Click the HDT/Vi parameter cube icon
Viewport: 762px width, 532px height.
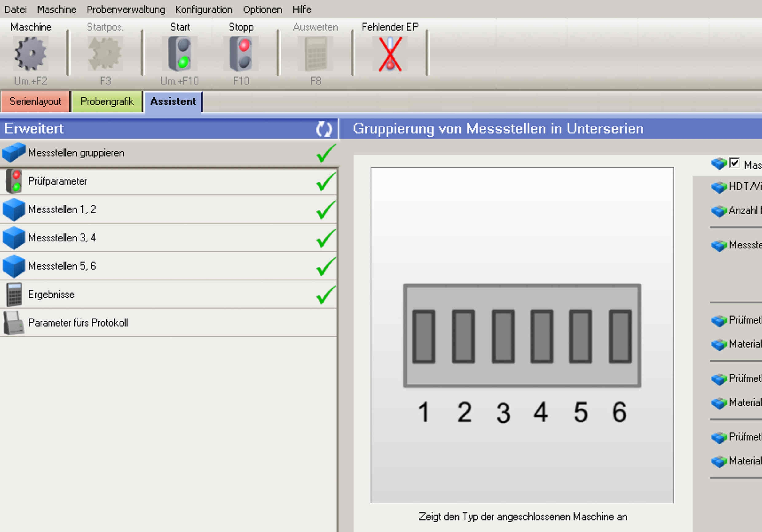[719, 187]
